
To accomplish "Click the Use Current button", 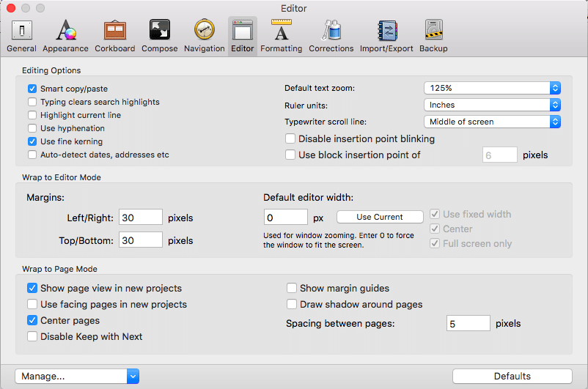I will pyautogui.click(x=380, y=217).
